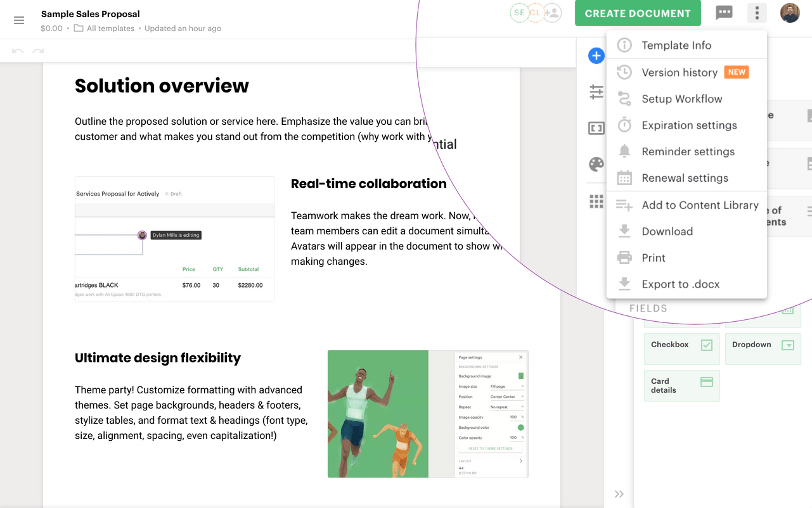Open Version history from the menu

coord(686,72)
